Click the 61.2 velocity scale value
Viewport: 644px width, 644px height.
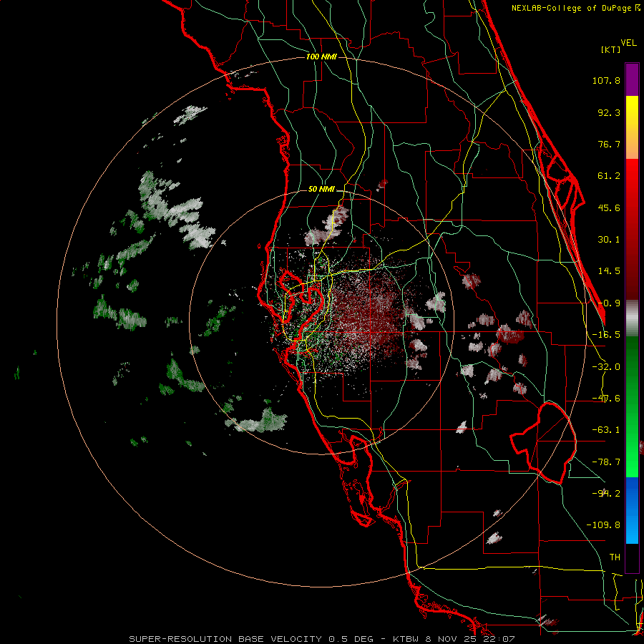[x=609, y=176]
